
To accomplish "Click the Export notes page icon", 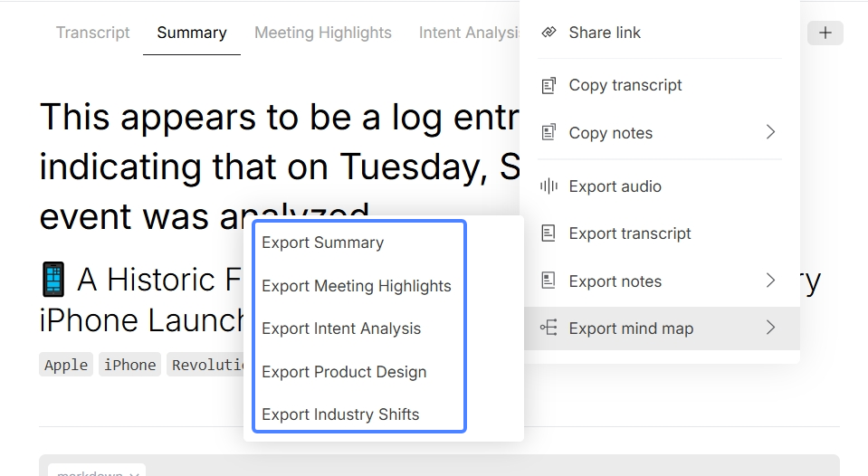I will [x=548, y=281].
